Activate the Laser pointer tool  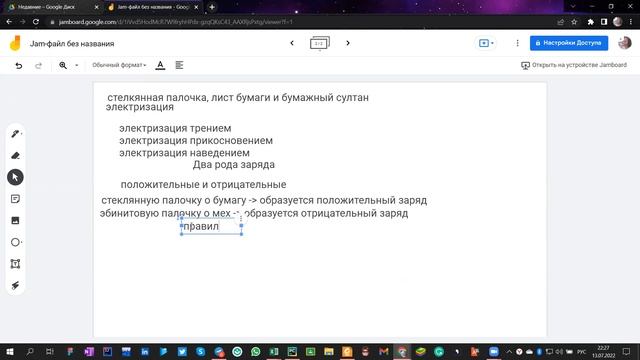pos(16,285)
